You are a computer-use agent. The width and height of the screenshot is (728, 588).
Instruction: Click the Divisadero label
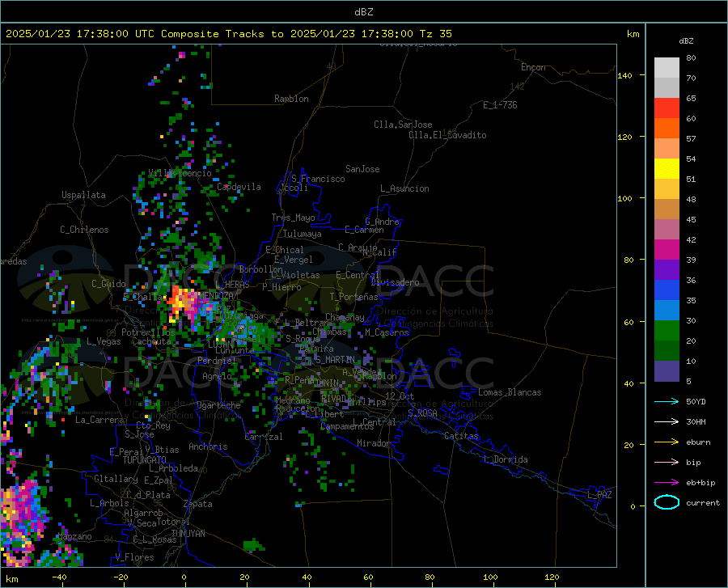pos(395,282)
